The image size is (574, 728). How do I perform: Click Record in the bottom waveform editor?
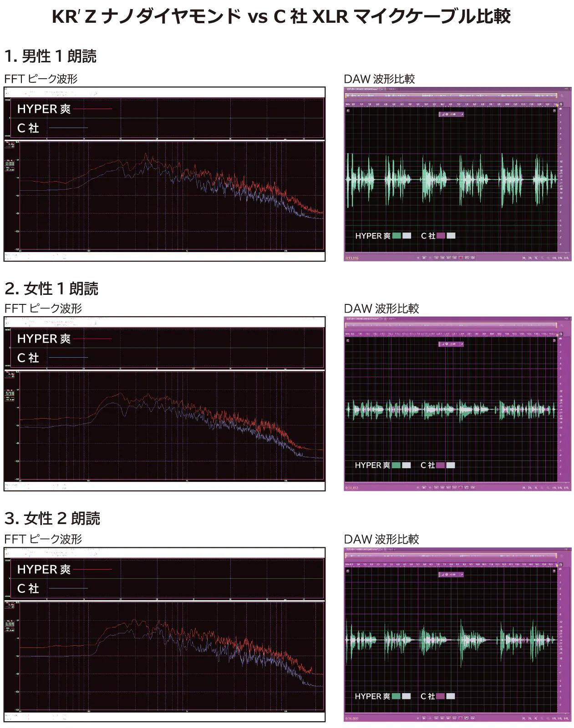pyautogui.click(x=460, y=718)
